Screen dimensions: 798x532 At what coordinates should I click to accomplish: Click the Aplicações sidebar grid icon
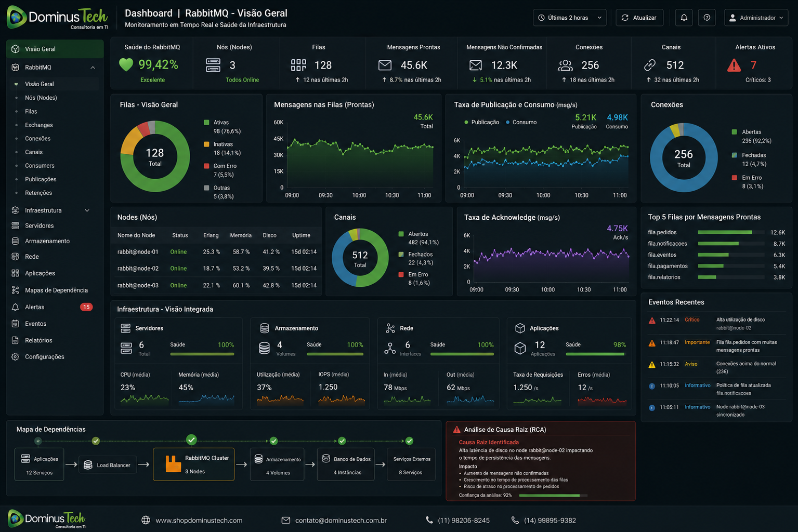(x=16, y=273)
